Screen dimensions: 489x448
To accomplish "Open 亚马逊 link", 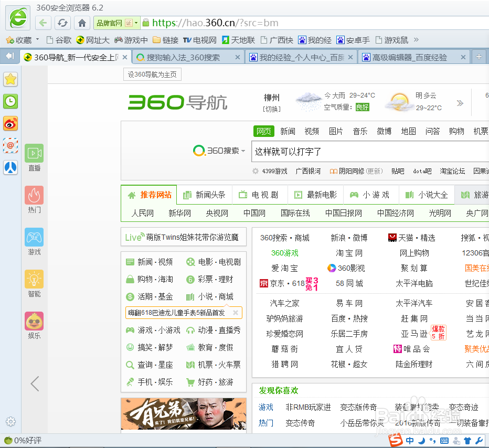I will pos(414,334).
